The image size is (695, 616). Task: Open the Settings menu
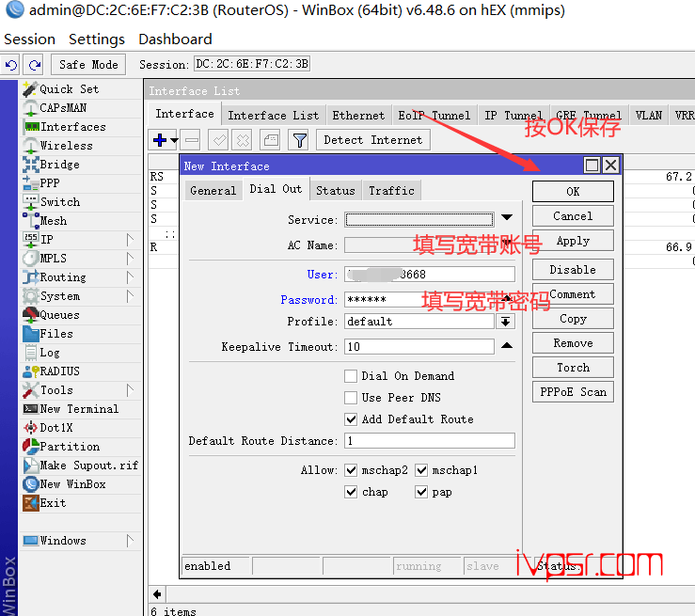(x=97, y=39)
